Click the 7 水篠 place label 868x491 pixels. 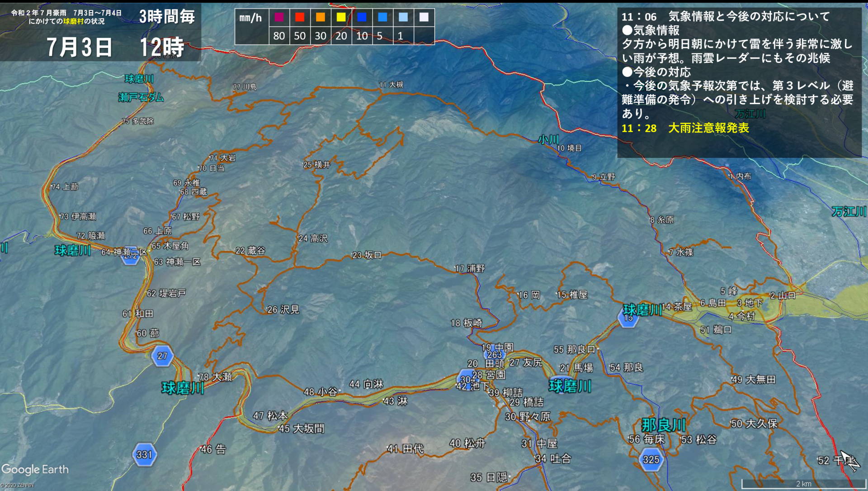[681, 252]
